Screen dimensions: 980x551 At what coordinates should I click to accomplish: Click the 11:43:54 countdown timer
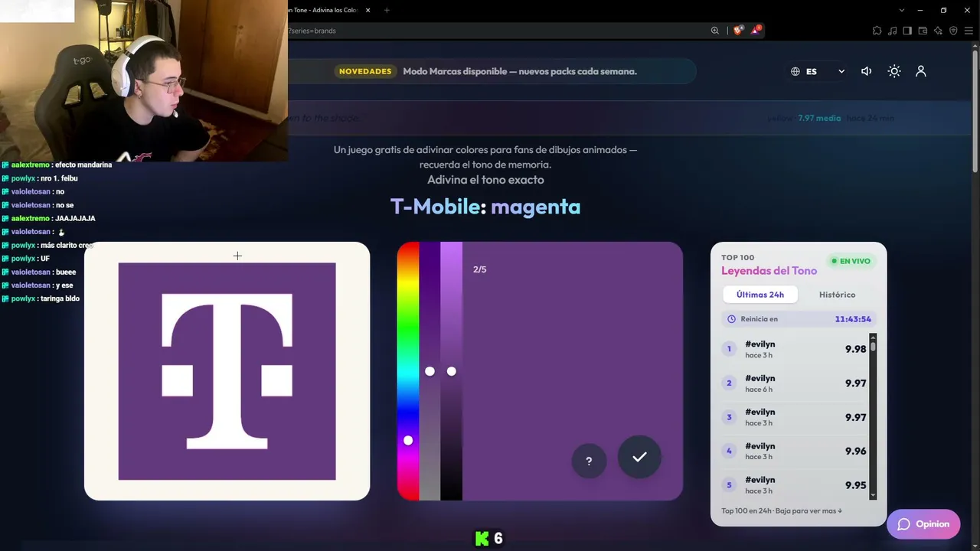click(x=853, y=319)
